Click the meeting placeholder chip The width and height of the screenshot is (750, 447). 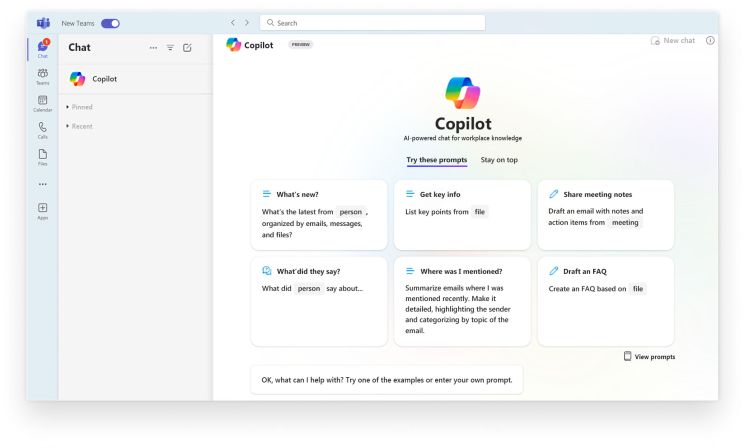pyautogui.click(x=625, y=222)
